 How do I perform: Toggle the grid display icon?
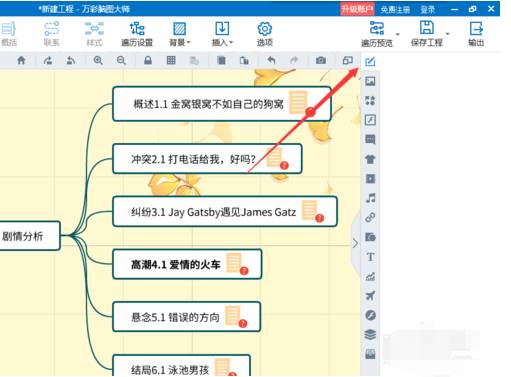[171, 60]
